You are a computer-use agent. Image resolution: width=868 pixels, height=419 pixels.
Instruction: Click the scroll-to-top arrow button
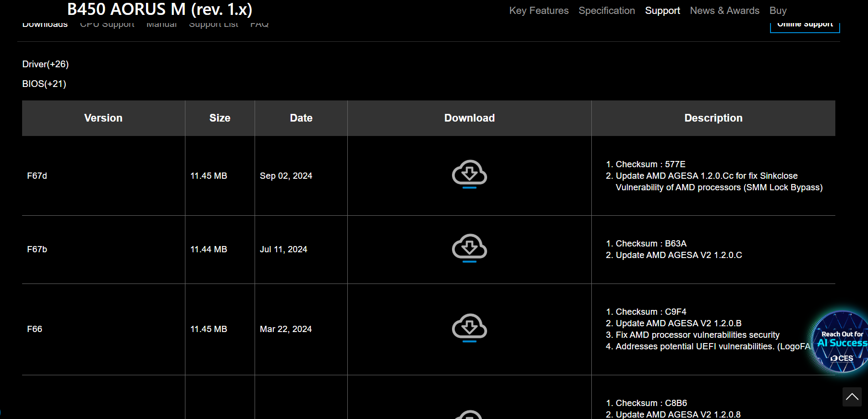[852, 397]
